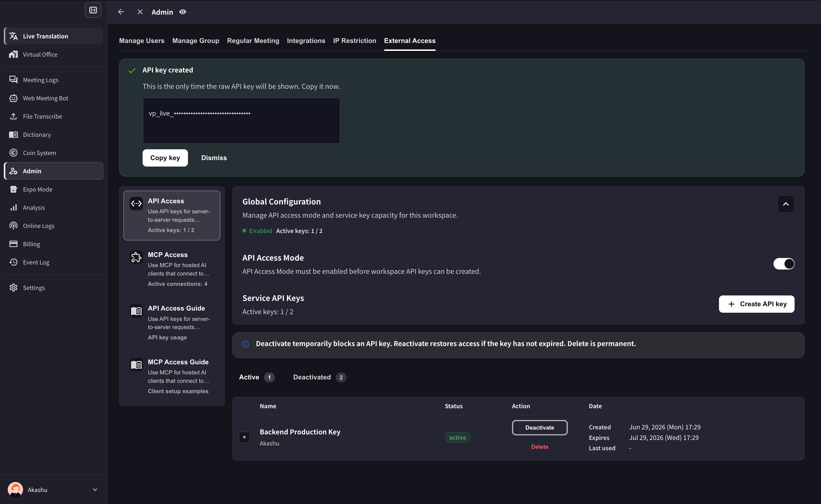Open Analysis
Image resolution: width=821 pixels, height=504 pixels.
[x=53, y=208]
